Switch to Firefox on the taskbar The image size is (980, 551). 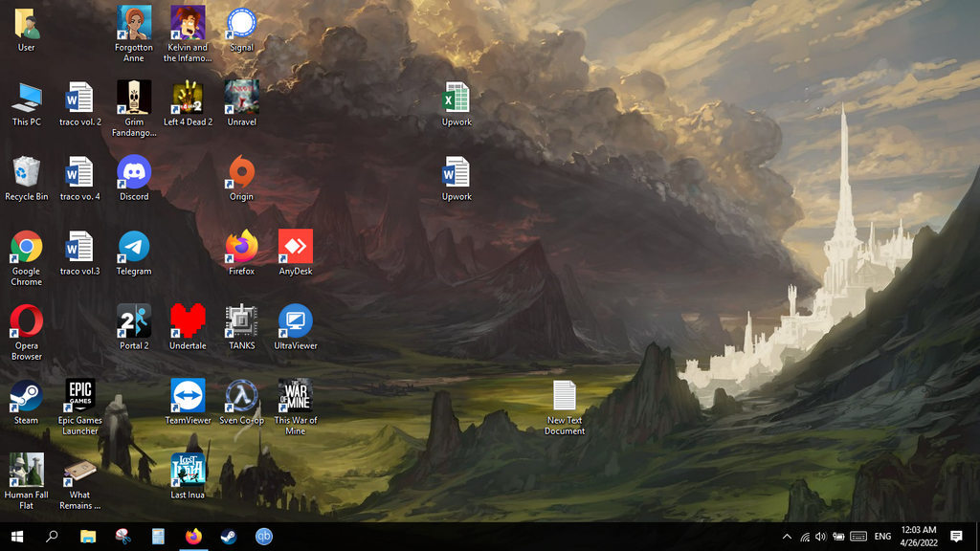pos(193,537)
